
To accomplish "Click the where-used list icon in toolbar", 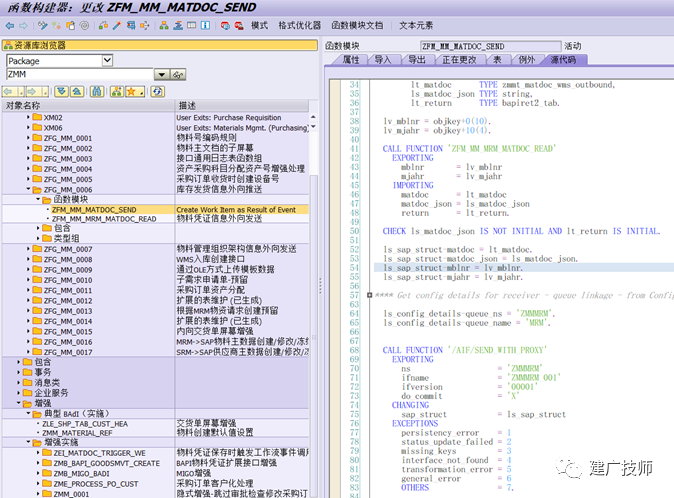I will coord(131,26).
